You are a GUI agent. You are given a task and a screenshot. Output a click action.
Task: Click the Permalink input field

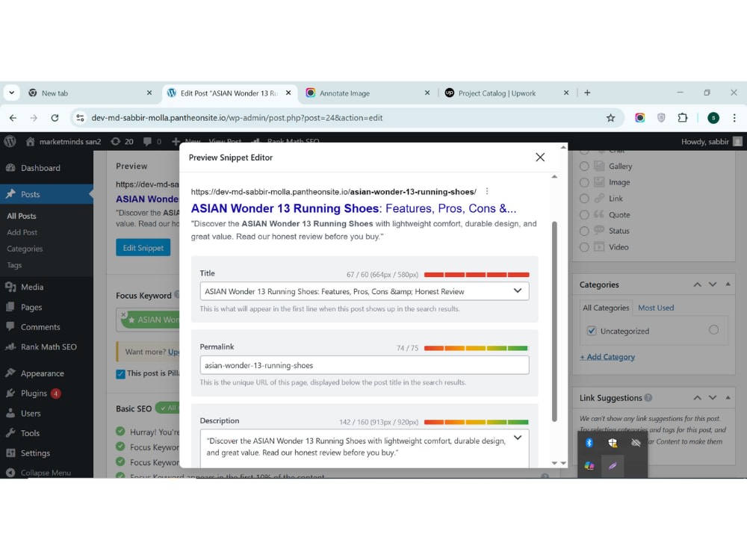(364, 365)
